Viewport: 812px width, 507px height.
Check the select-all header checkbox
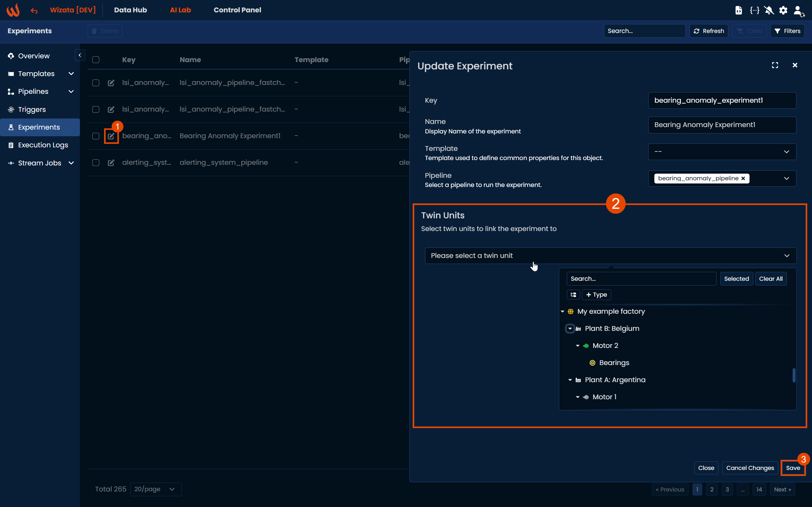point(96,60)
